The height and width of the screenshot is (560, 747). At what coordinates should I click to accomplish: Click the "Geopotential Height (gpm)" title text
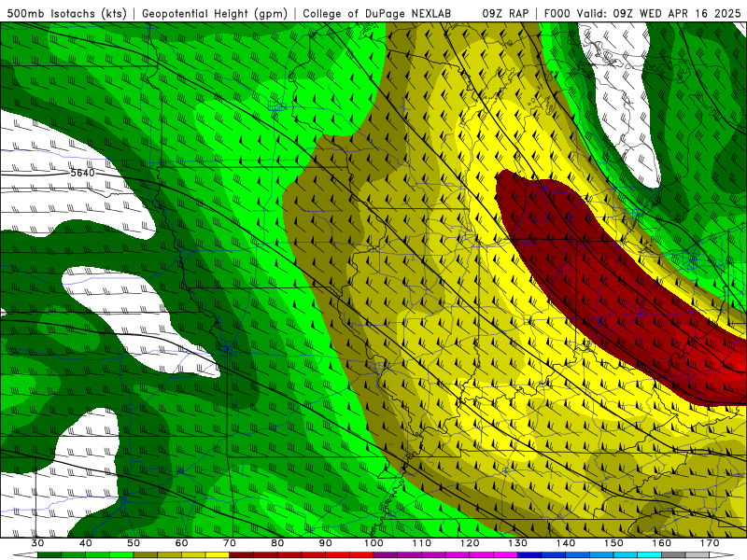pyautogui.click(x=215, y=13)
